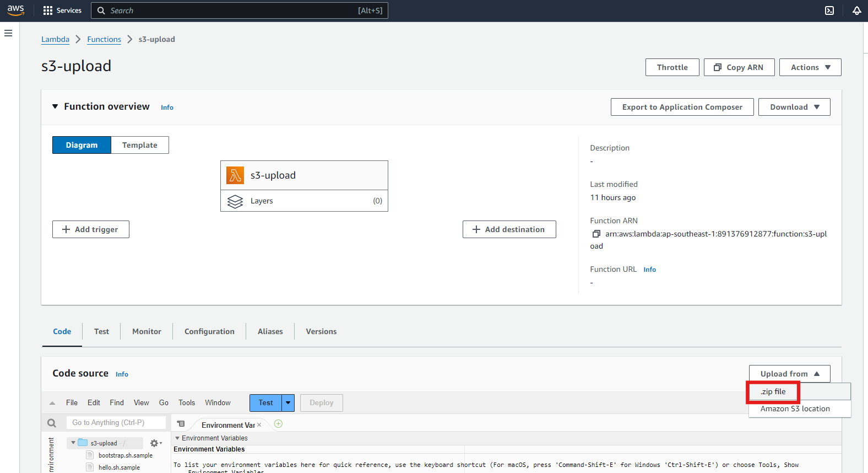Switch to the Template view
Viewport: 868px width, 473px height.
(x=140, y=145)
